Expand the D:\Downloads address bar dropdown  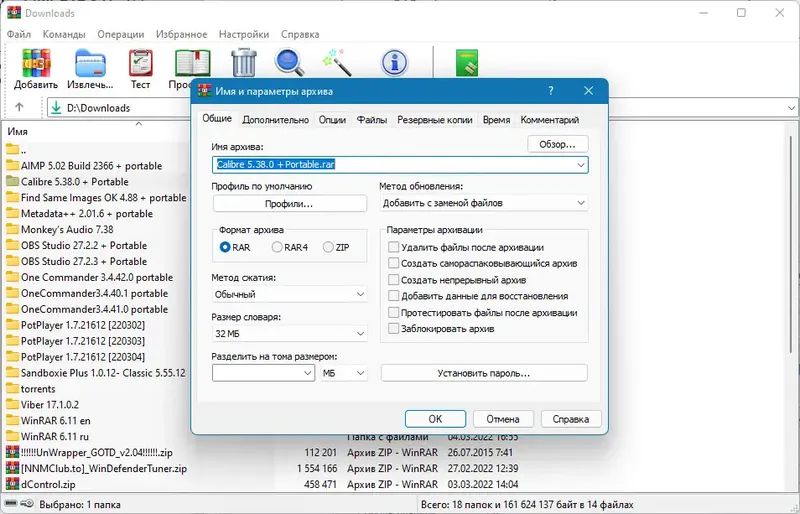[791, 108]
